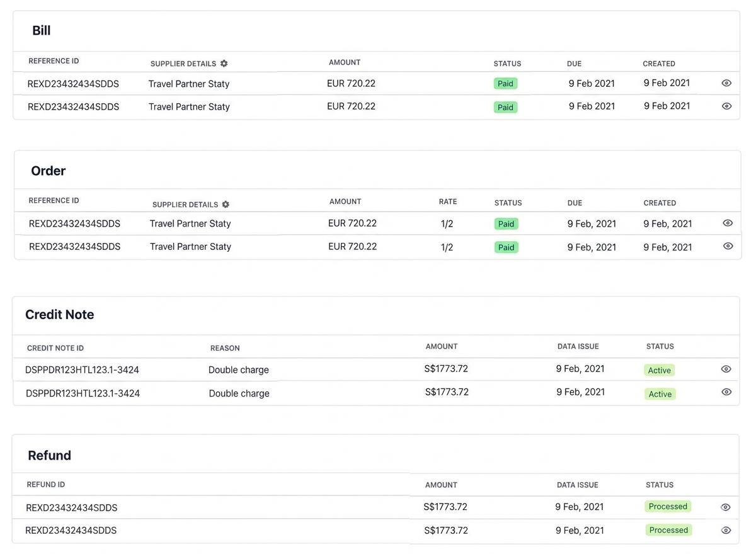756x554 pixels.
Task: View first Credit Note via eye icon
Action: pyautogui.click(x=726, y=370)
